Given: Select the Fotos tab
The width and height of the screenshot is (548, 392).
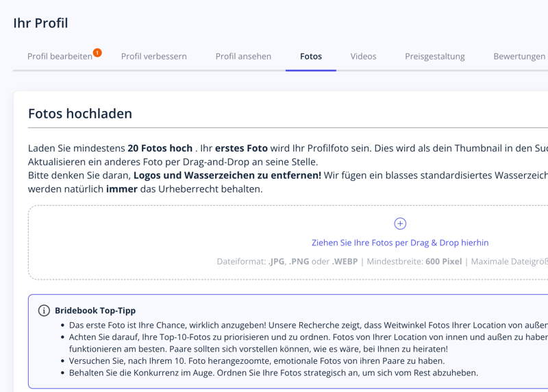Looking at the screenshot, I should [x=311, y=56].
